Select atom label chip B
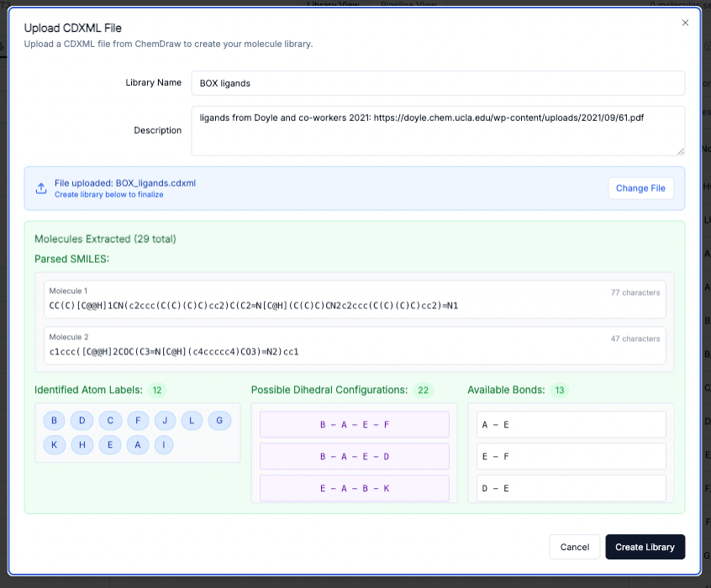711x588 pixels. 54,420
